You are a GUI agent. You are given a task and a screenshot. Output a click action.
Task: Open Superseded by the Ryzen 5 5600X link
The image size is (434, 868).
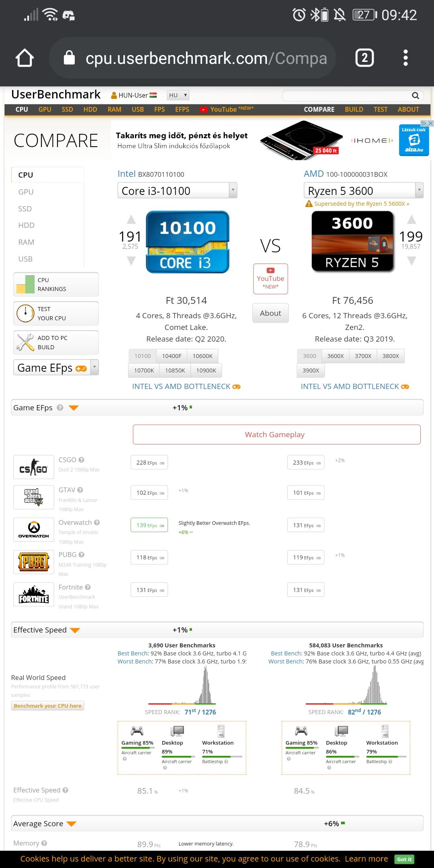pos(361,204)
